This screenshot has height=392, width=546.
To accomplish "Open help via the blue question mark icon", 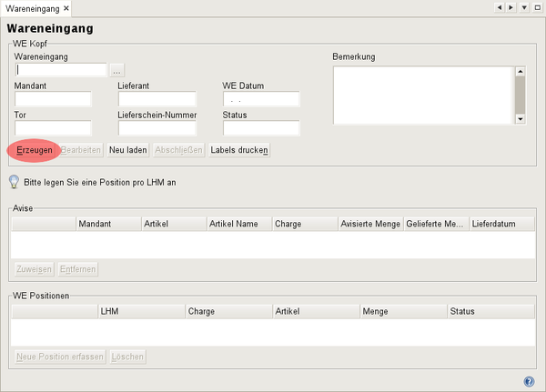I will tap(529, 382).
